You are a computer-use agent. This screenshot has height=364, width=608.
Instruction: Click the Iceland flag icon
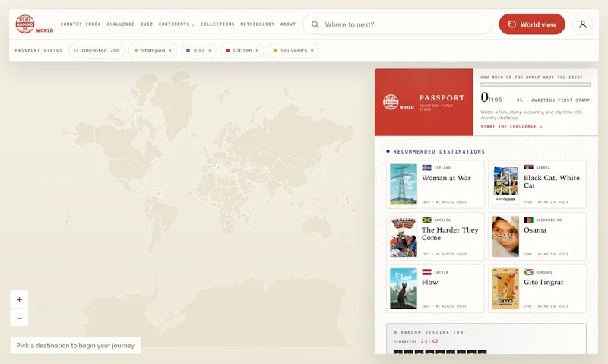point(426,168)
